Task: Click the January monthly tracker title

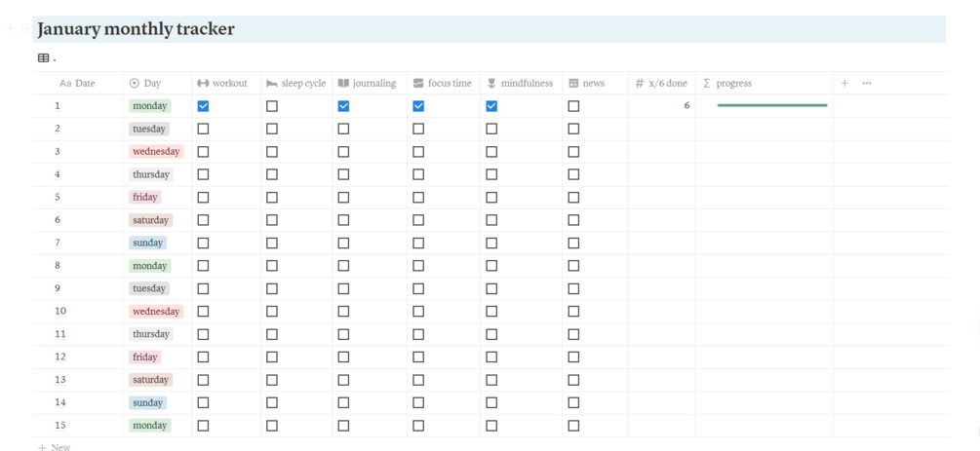Action: pyautogui.click(x=136, y=28)
